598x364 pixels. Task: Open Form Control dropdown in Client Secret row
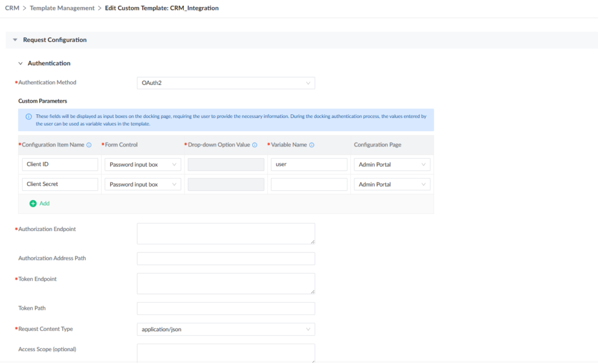(x=142, y=184)
